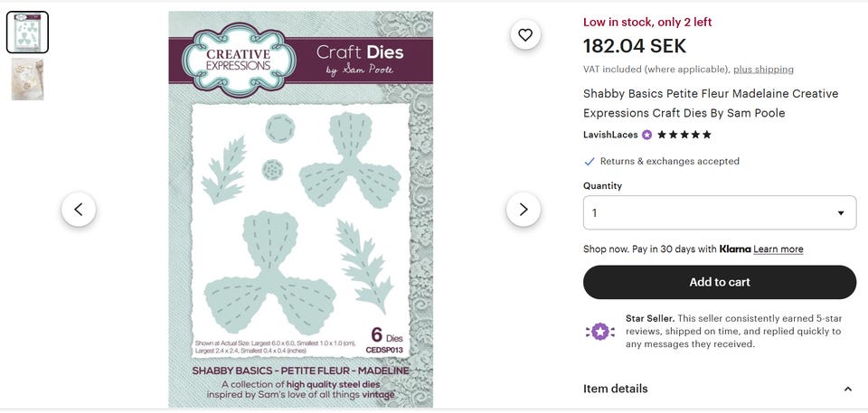Collapse the Item details section
Viewport: 868px width, 413px height.
[847, 390]
